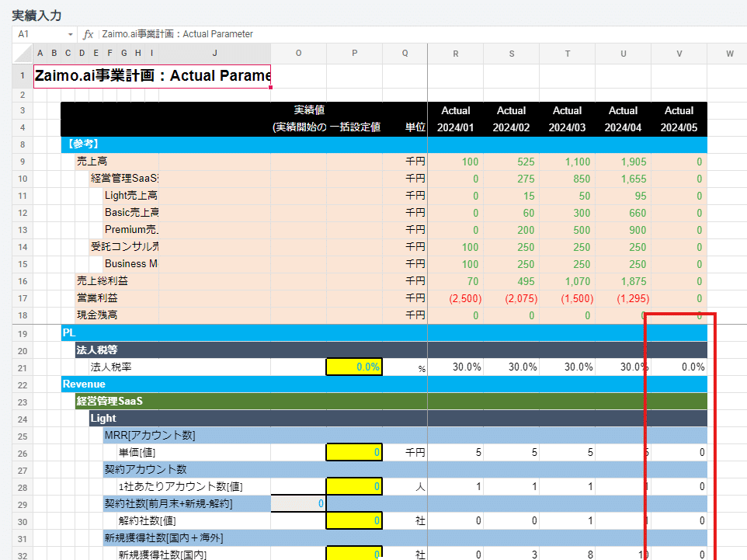
Task: Select column Q header
Action: click(x=405, y=54)
